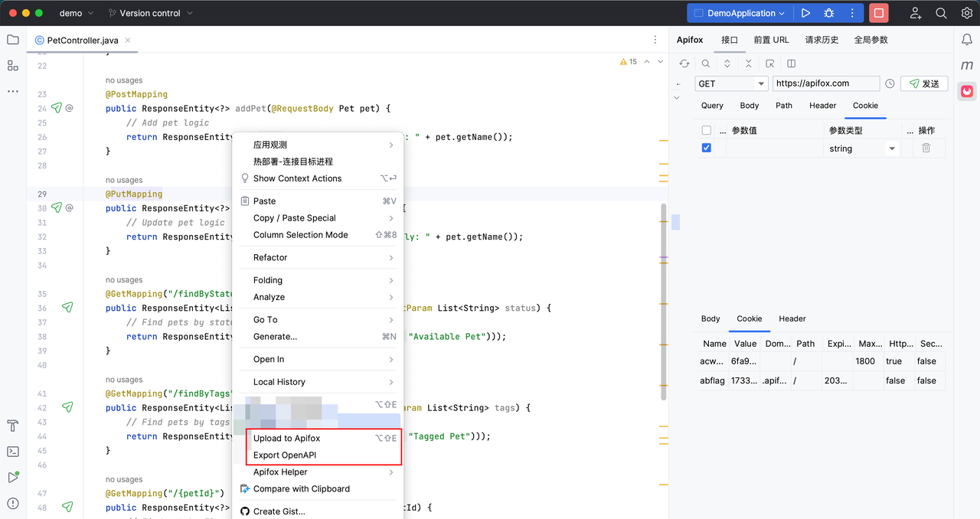The image size is (980, 519).
Task: Click the 发送 send button
Action: click(924, 83)
